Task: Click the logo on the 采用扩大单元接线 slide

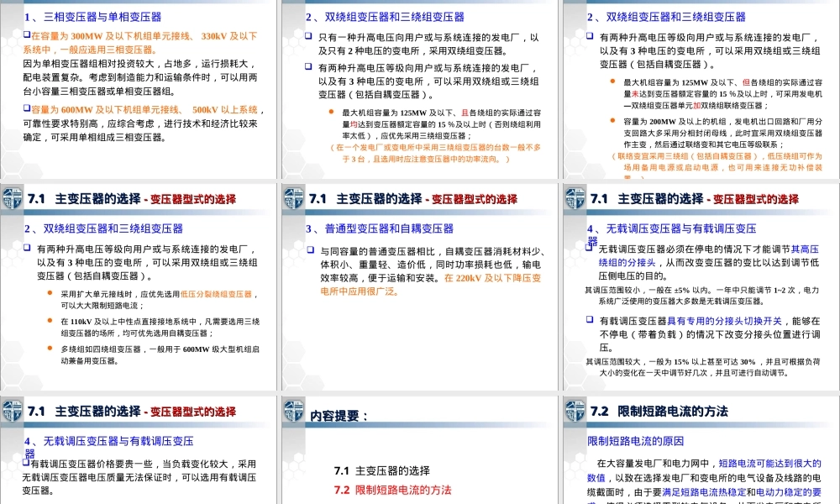Action: tap(12, 199)
